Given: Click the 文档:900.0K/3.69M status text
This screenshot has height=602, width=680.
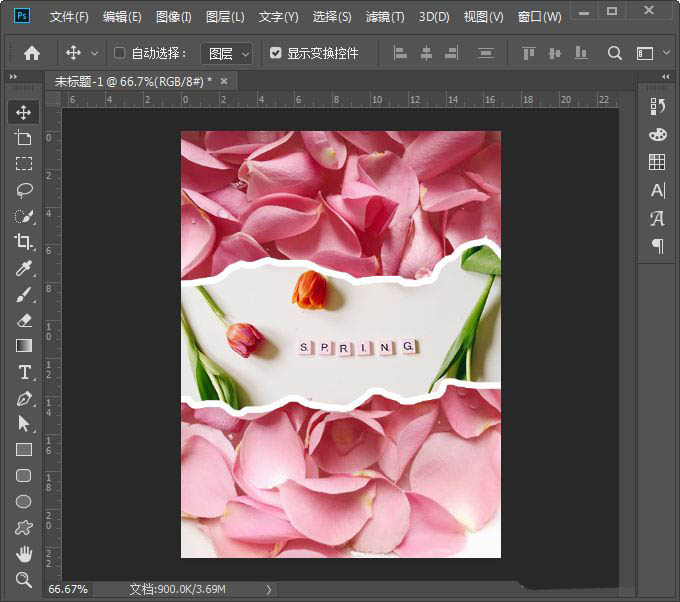Looking at the screenshot, I should pos(177,589).
